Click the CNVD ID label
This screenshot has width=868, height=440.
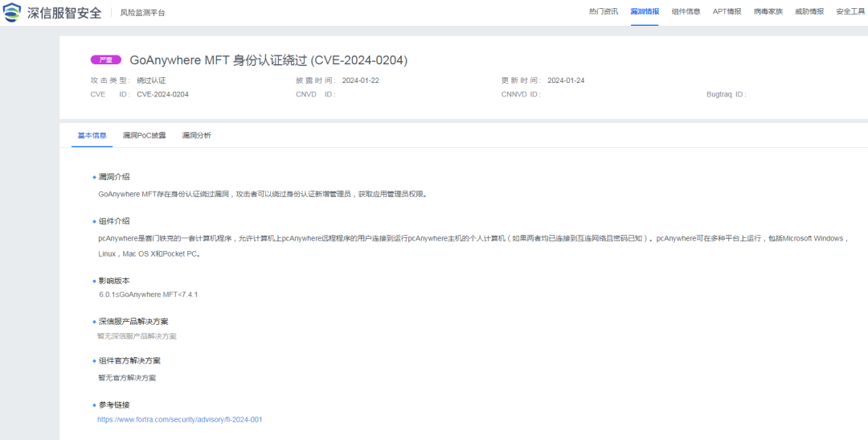point(316,94)
